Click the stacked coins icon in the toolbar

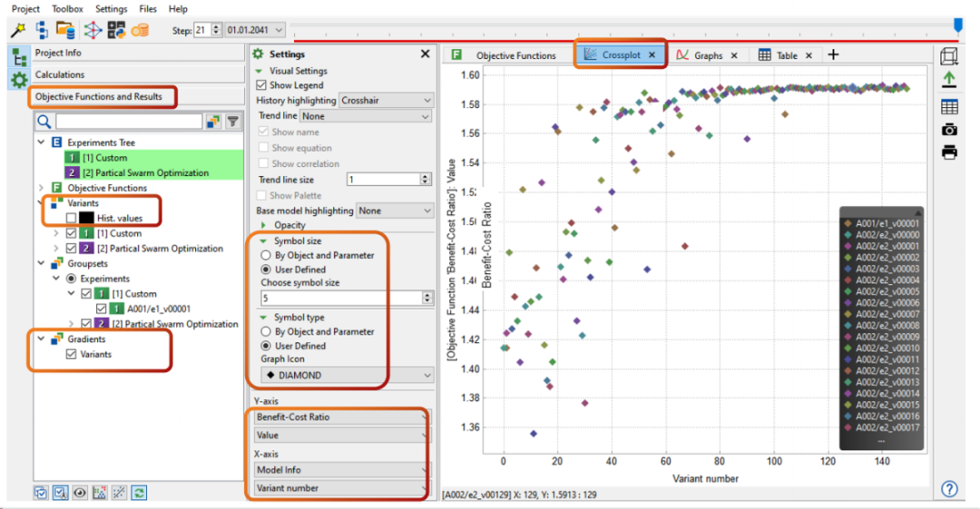coord(140,30)
